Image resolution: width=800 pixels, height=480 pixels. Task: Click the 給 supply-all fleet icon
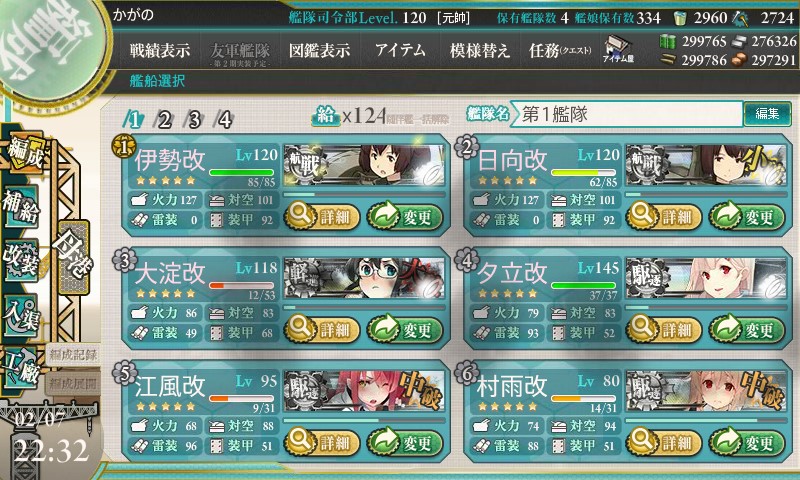326,116
